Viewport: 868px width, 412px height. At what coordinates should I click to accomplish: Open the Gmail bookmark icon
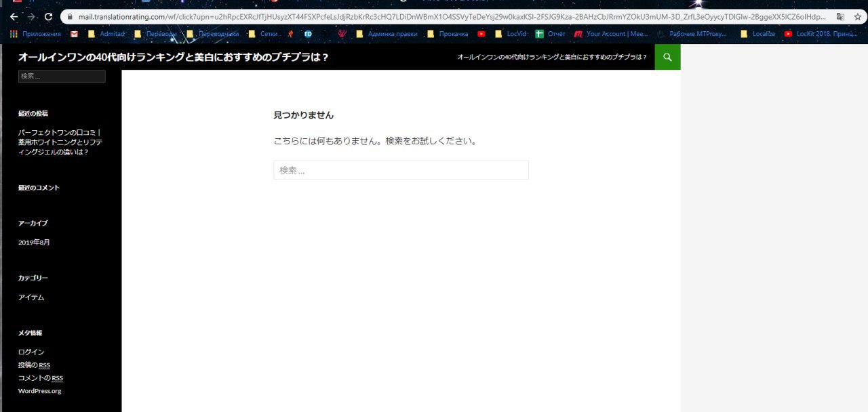[74, 33]
